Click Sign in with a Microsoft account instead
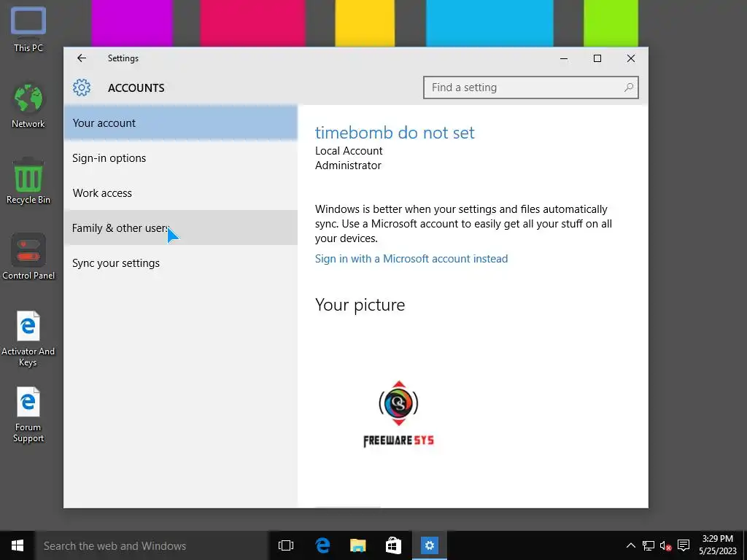 coord(411,259)
